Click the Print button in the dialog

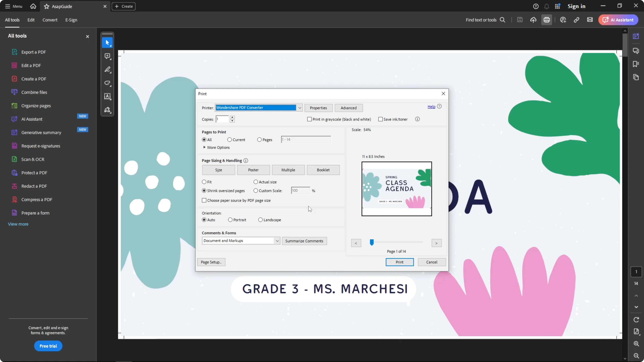tap(400, 262)
